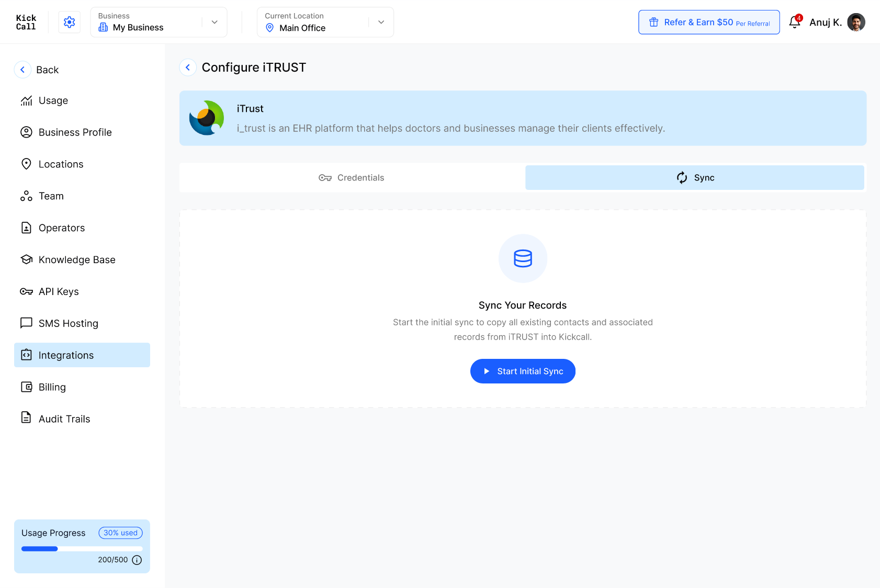The height and width of the screenshot is (588, 880).
Task: Switch to the Credentials tab
Action: click(352, 178)
